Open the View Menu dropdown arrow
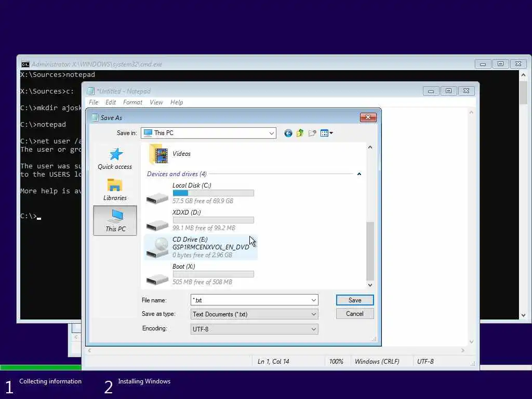 tap(331, 134)
